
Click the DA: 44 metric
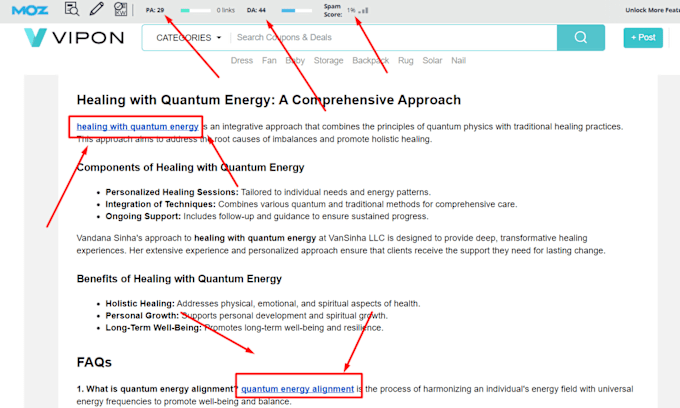[x=256, y=10]
